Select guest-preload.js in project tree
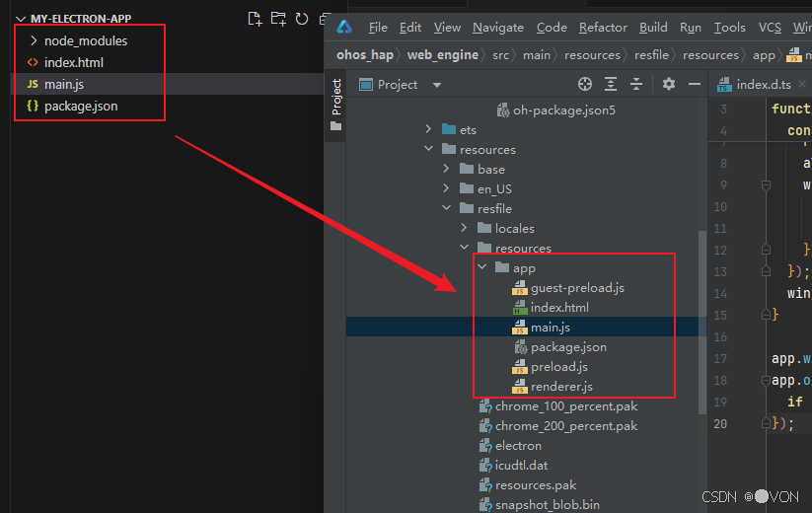 pos(577,288)
